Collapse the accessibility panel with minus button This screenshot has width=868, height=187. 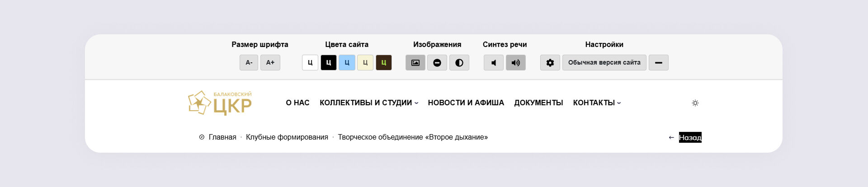(x=658, y=63)
